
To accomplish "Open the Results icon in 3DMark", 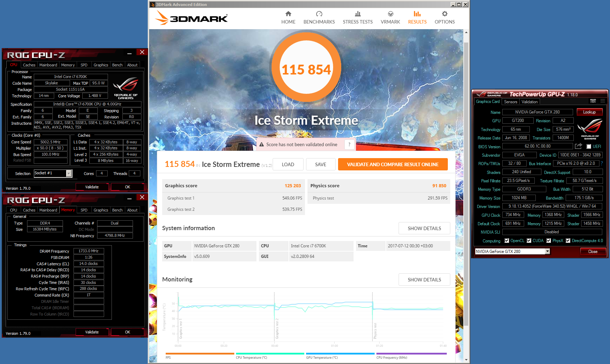I will coord(417,14).
